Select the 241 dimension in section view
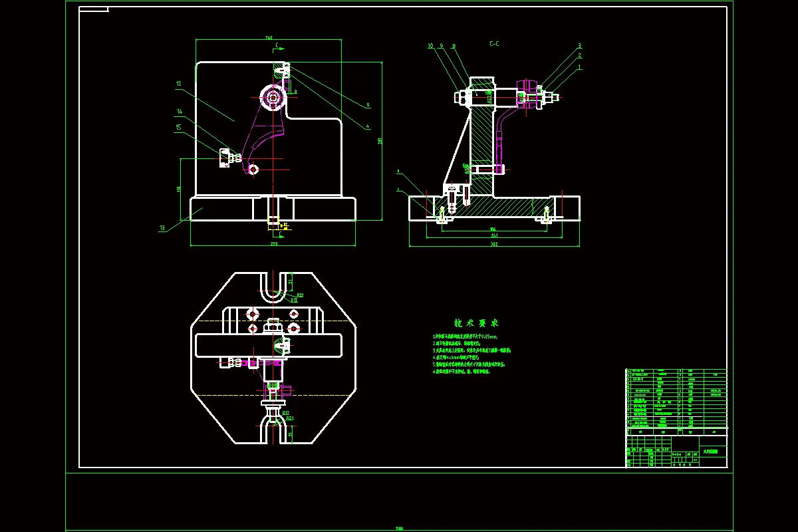Image resolution: width=798 pixels, height=532 pixels. 494,235
